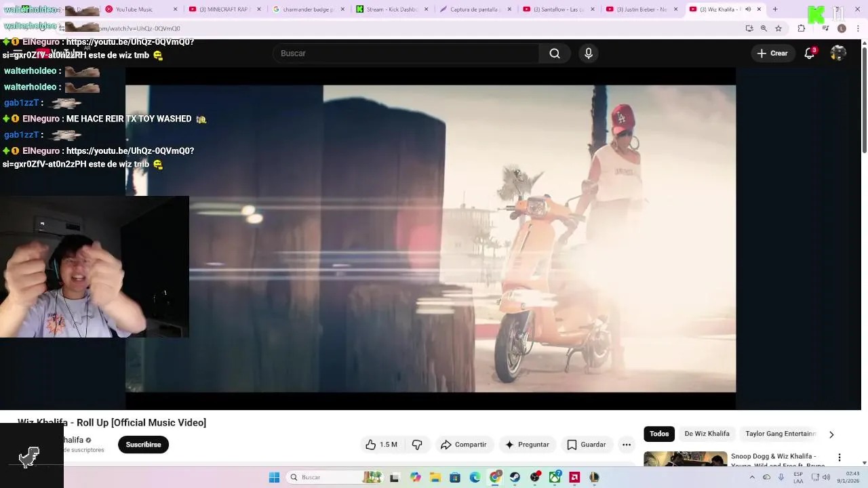This screenshot has height=488, width=868.
Task: Open volume control in system tray
Action: pos(826,477)
